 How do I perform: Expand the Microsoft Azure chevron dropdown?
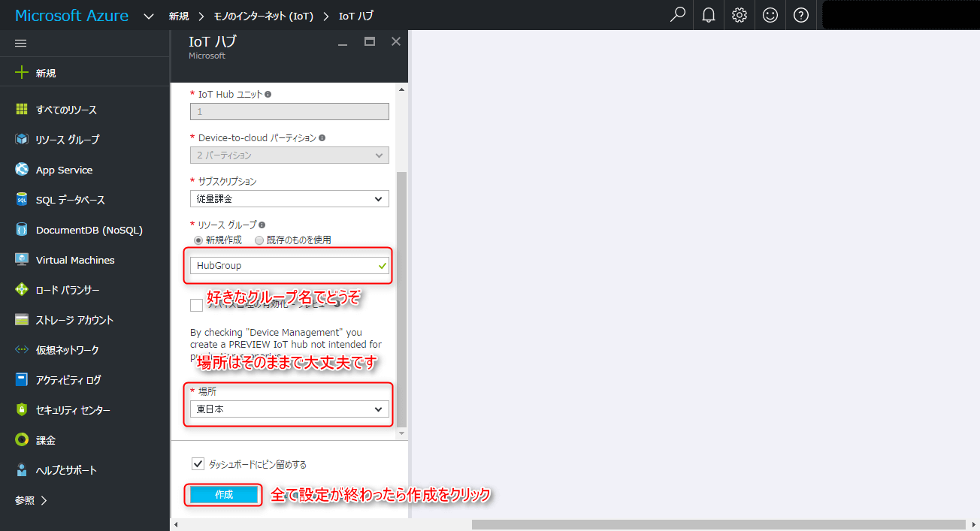(x=148, y=16)
